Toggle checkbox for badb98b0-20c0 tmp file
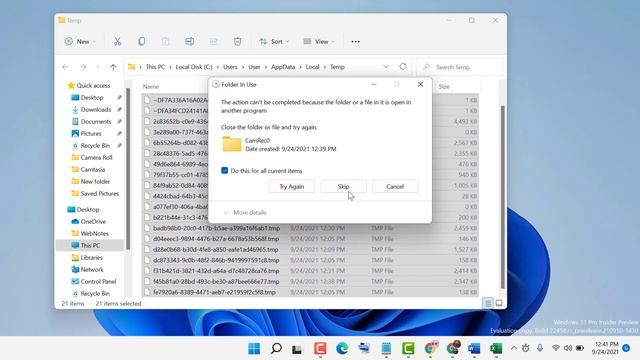Viewport: 640px width, 360px height. [x=147, y=228]
